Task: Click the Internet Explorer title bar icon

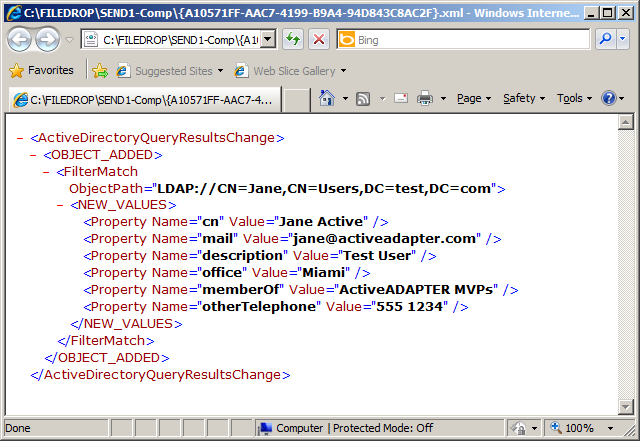Action: point(13,13)
